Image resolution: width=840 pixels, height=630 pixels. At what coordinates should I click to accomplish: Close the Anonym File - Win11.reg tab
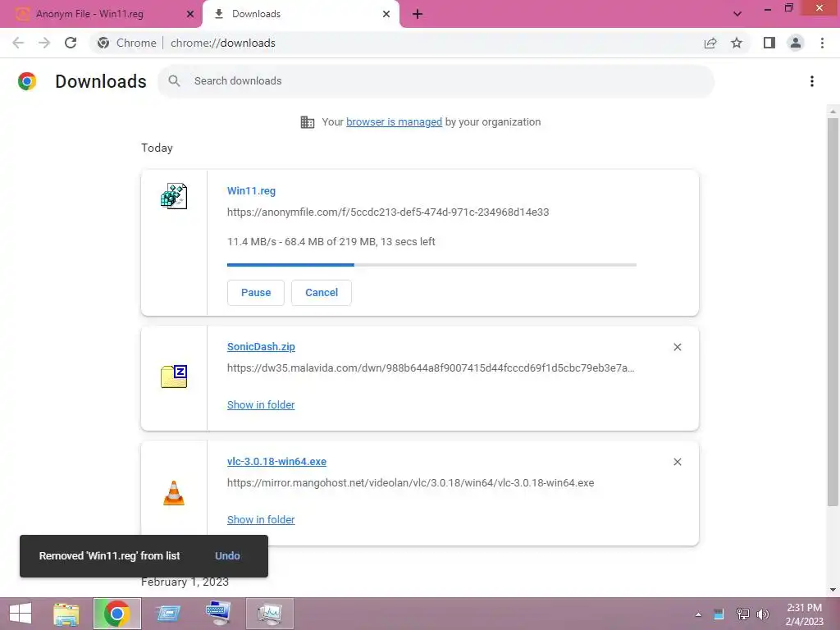point(189,14)
